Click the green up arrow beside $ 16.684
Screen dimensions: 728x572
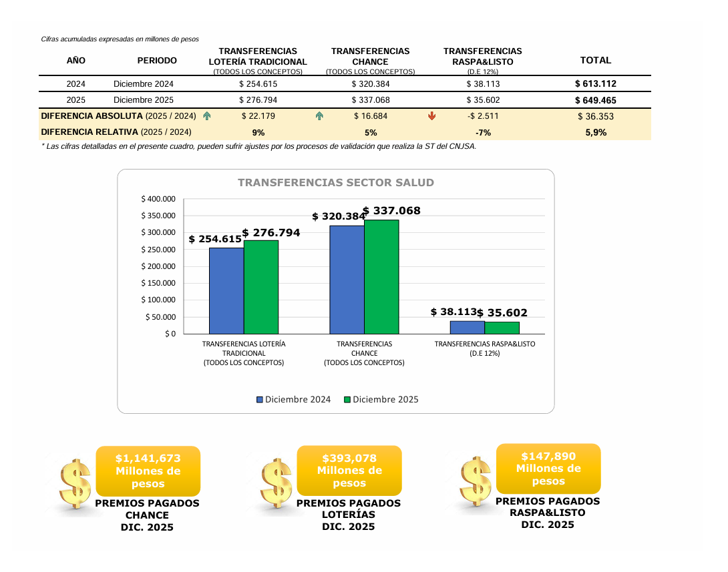(x=319, y=116)
